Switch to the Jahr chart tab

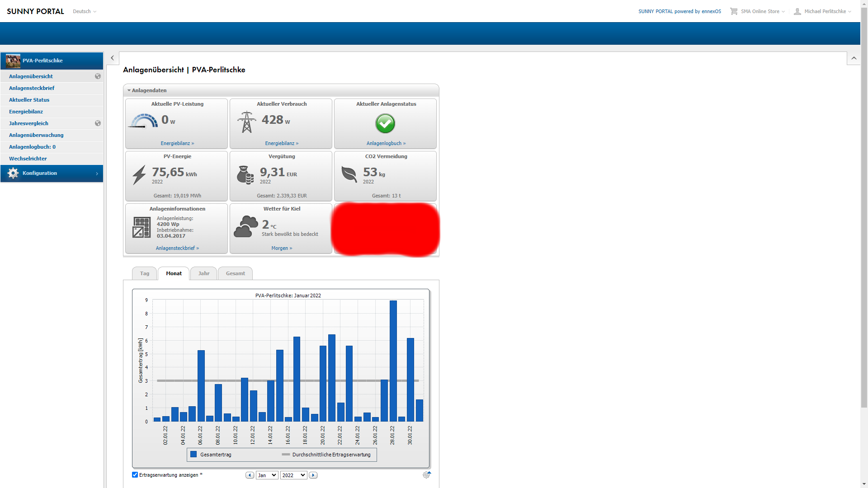(x=203, y=273)
